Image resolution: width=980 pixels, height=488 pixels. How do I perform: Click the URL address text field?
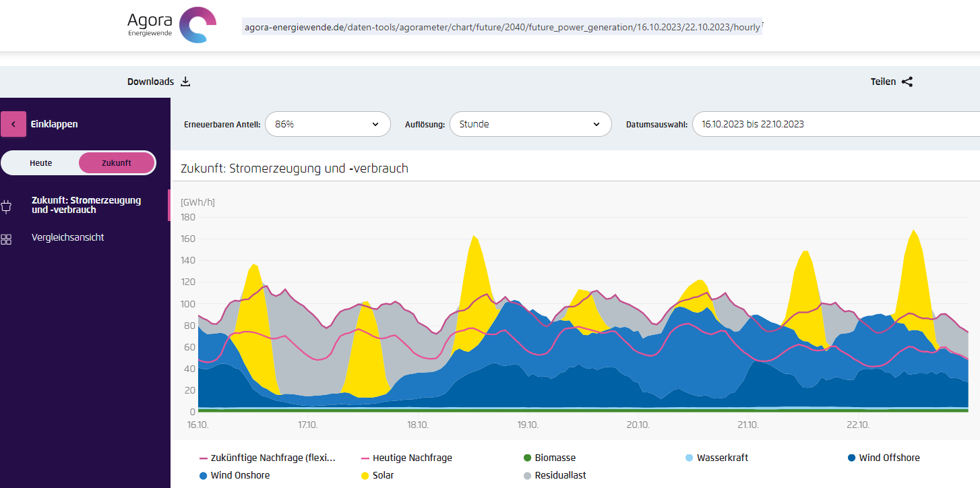click(x=502, y=27)
